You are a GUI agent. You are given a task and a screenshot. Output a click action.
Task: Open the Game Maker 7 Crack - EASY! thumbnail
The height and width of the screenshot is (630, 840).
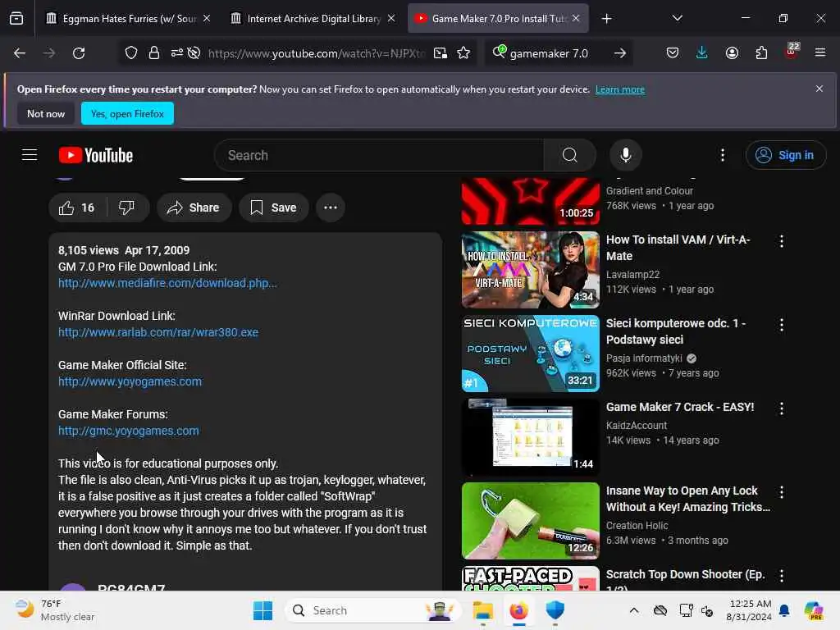[x=531, y=437]
